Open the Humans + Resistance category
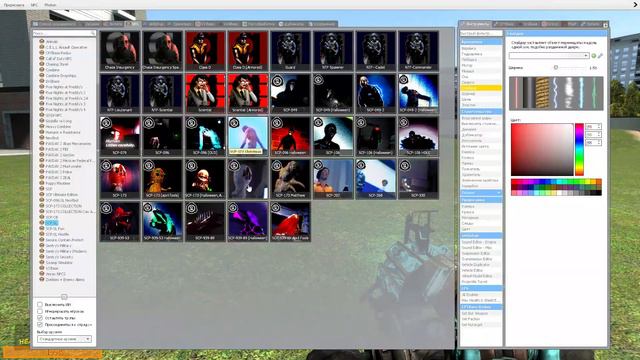This screenshot has height=360, width=640. 63,132
